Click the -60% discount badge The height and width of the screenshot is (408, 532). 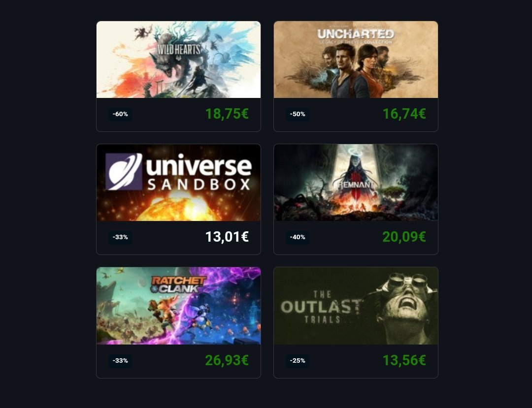point(120,114)
